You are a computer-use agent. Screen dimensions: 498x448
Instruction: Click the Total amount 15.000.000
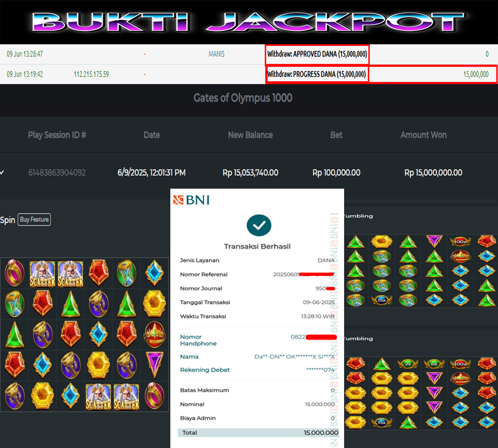point(321,433)
